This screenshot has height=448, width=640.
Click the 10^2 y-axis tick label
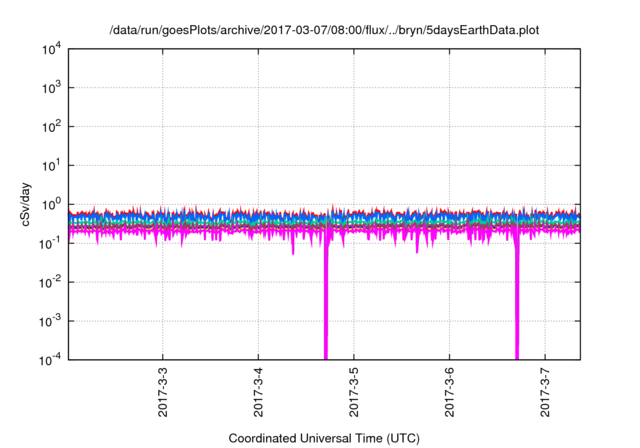coord(52,127)
